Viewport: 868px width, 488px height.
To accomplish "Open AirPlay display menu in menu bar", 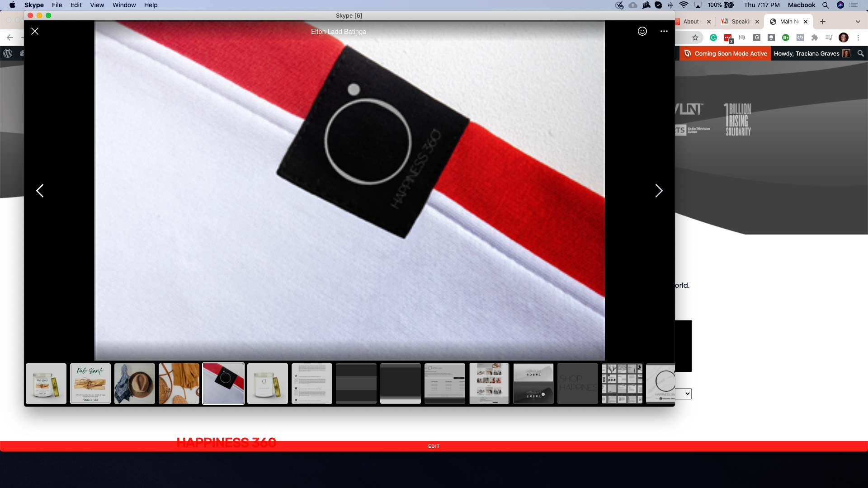I will (x=698, y=5).
